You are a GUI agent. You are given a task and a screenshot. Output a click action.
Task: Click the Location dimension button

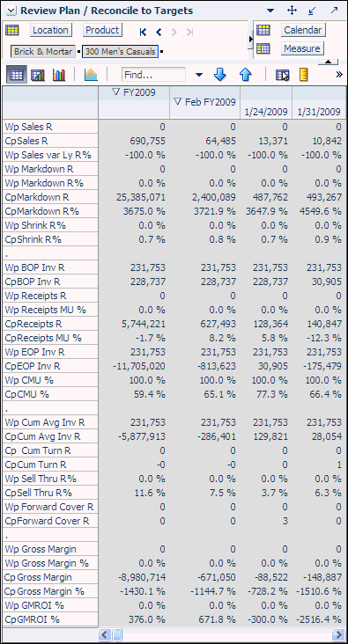[x=50, y=30]
